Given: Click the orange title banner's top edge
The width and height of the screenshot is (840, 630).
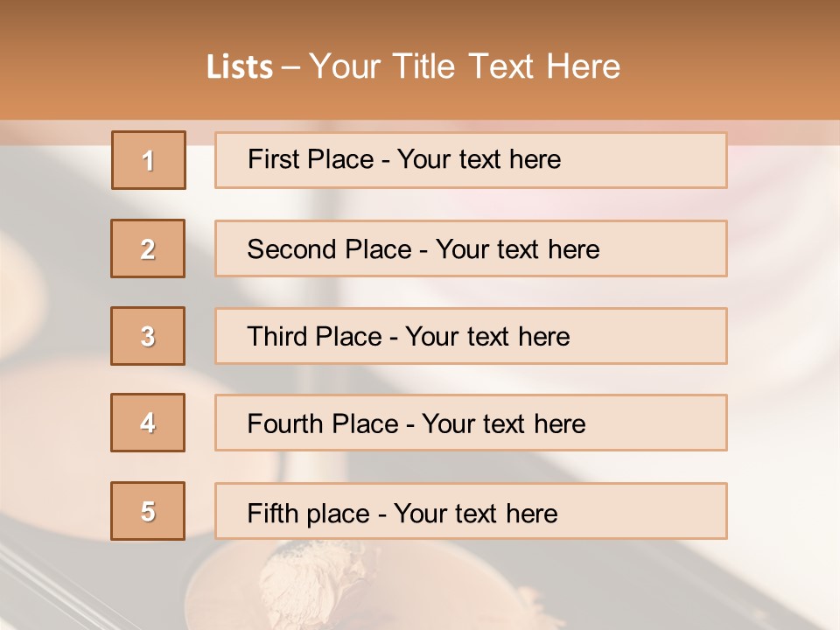Looking at the screenshot, I should tap(420, 3).
